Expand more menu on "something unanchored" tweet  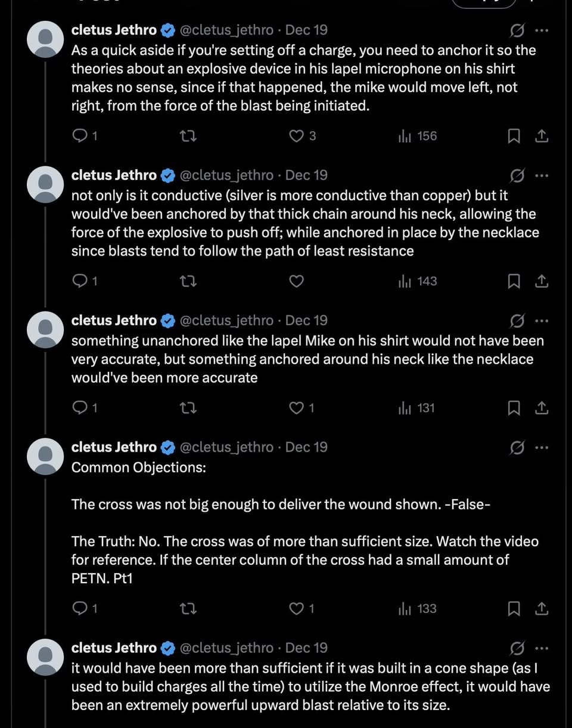pyautogui.click(x=541, y=321)
